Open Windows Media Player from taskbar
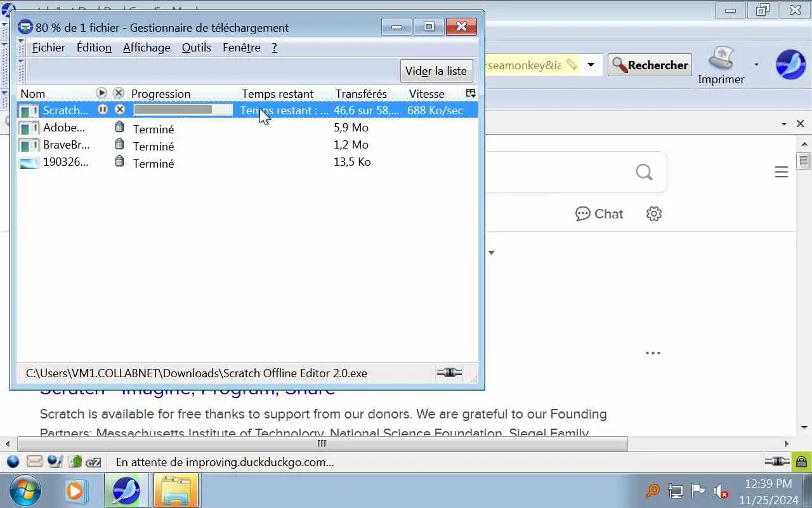This screenshot has width=812, height=508. pos(75,491)
